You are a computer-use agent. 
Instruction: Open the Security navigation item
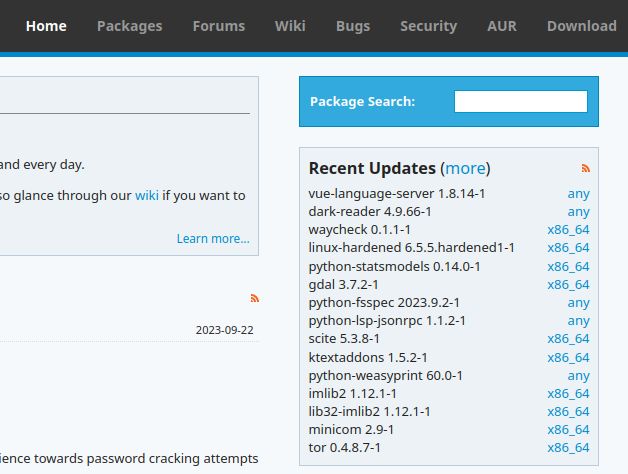(428, 26)
